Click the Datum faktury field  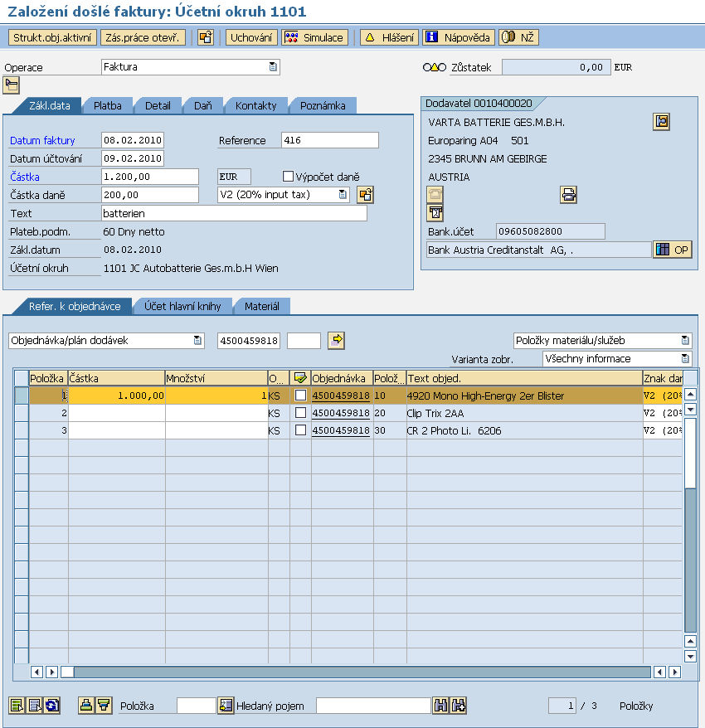point(133,140)
